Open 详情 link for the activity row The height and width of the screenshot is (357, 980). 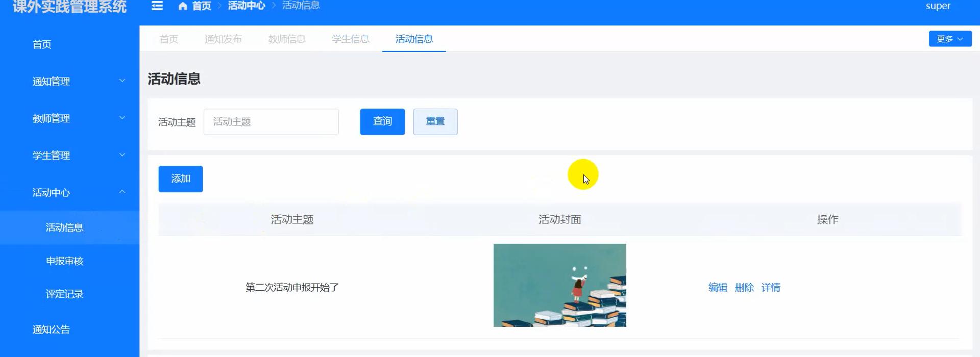click(x=771, y=288)
